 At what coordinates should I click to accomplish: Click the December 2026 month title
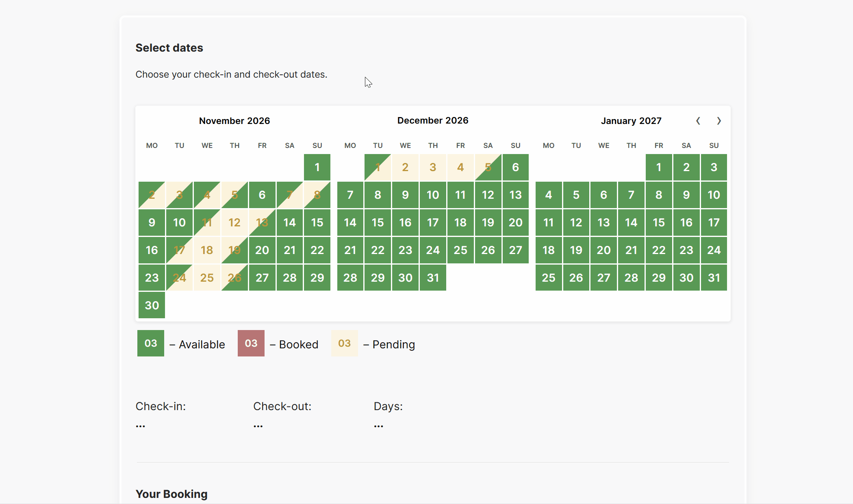(433, 121)
